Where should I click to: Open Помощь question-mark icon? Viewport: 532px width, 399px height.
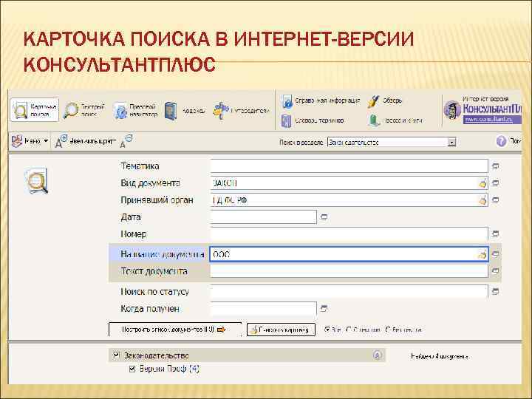click(x=501, y=141)
